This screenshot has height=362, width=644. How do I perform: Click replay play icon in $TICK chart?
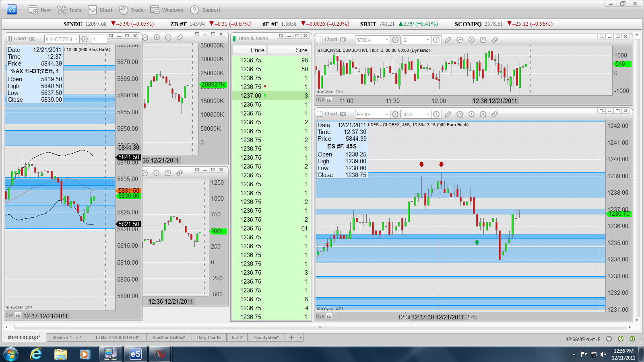click(471, 40)
